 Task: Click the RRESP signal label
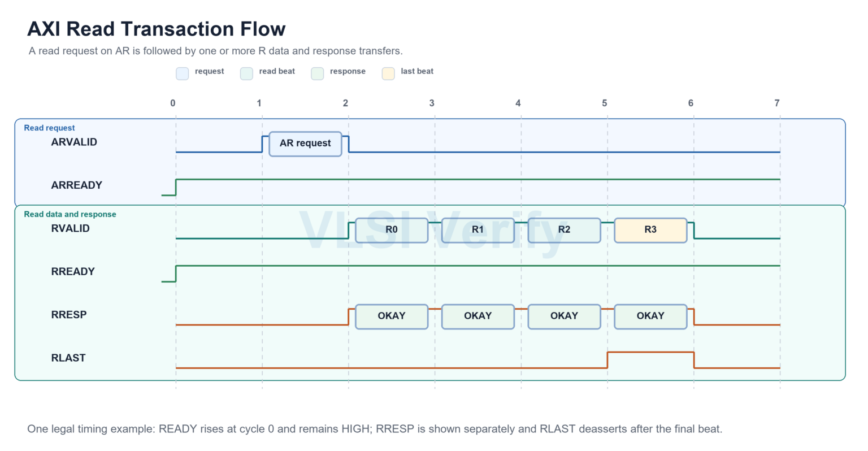click(x=69, y=315)
